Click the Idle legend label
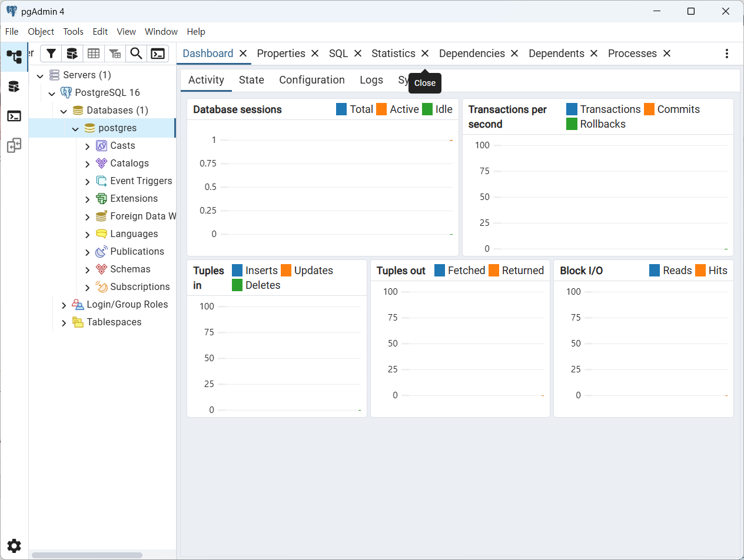 [x=444, y=109]
